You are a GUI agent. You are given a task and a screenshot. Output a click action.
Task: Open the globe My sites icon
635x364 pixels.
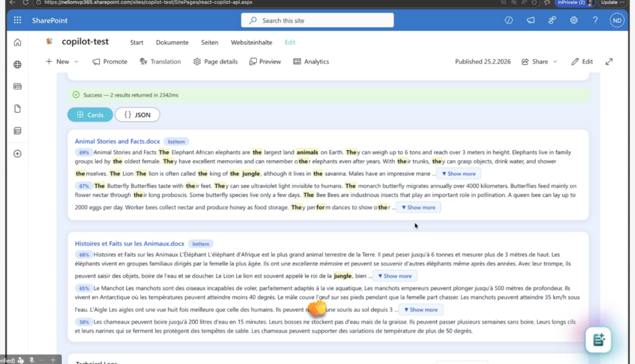pyautogui.click(x=17, y=64)
